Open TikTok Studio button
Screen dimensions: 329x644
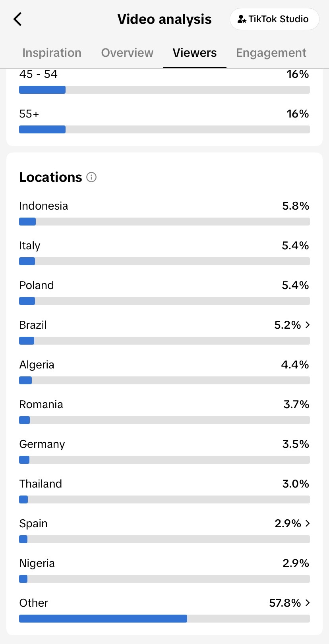[x=274, y=19]
